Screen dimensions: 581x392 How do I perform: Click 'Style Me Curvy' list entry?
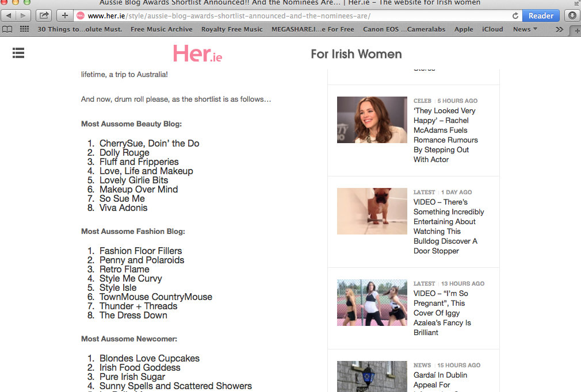[x=131, y=278]
